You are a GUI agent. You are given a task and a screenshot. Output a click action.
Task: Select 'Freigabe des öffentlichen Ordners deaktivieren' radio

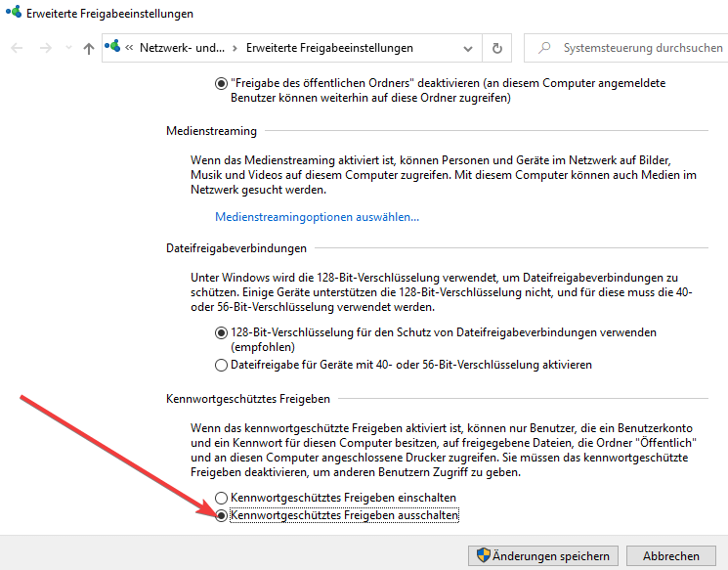(221, 84)
